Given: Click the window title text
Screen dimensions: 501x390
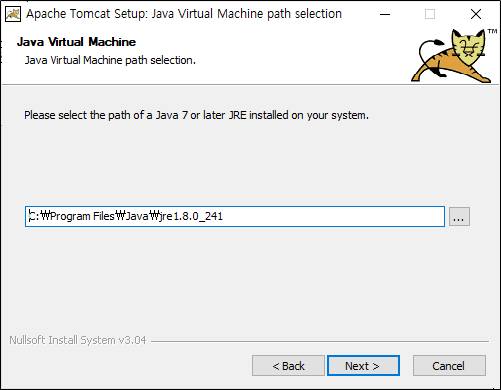Looking at the screenshot, I should click(184, 14).
